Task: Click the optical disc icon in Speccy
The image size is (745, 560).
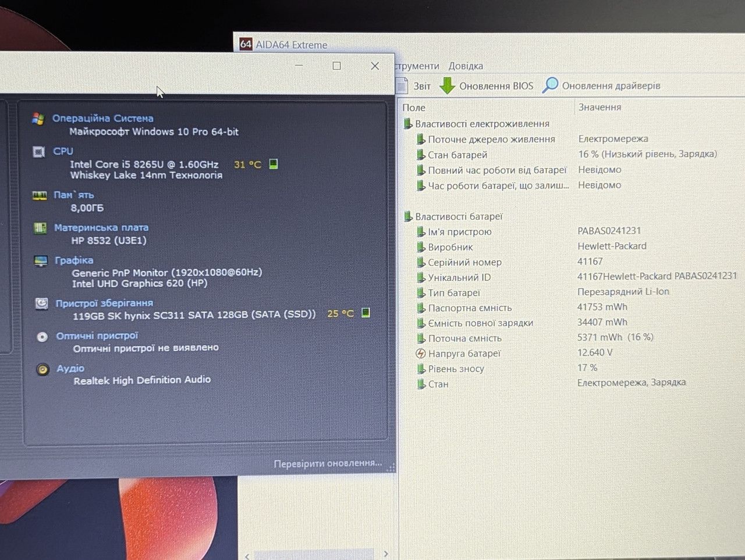Action: (x=42, y=337)
